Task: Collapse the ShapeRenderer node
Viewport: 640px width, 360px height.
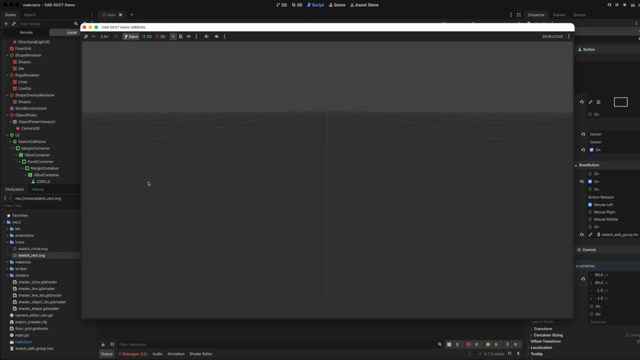Action: (x=7, y=55)
